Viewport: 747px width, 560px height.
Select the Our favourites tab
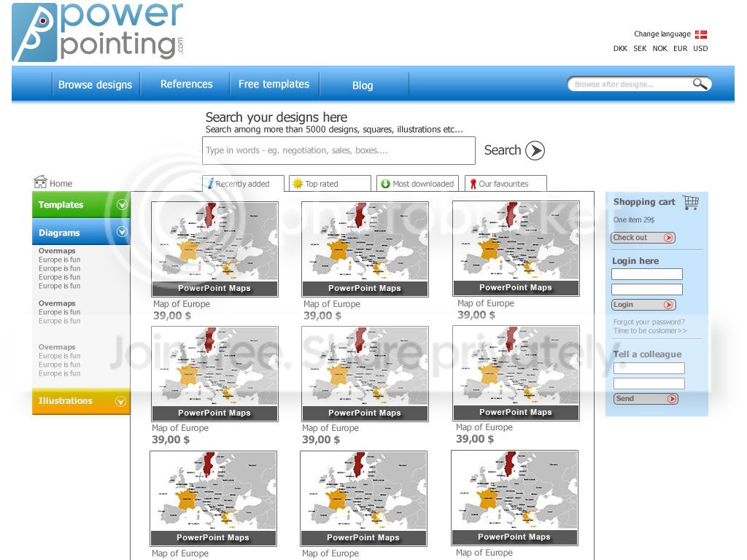pyautogui.click(x=506, y=184)
